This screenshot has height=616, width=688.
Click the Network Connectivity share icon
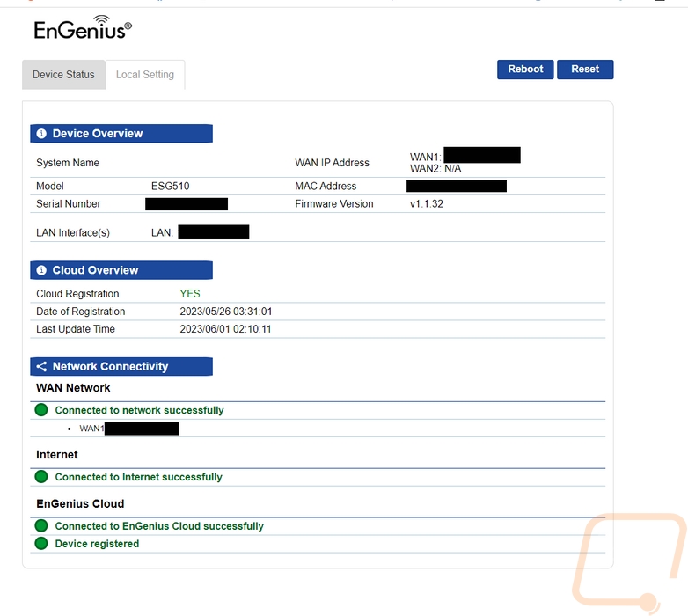(41, 366)
